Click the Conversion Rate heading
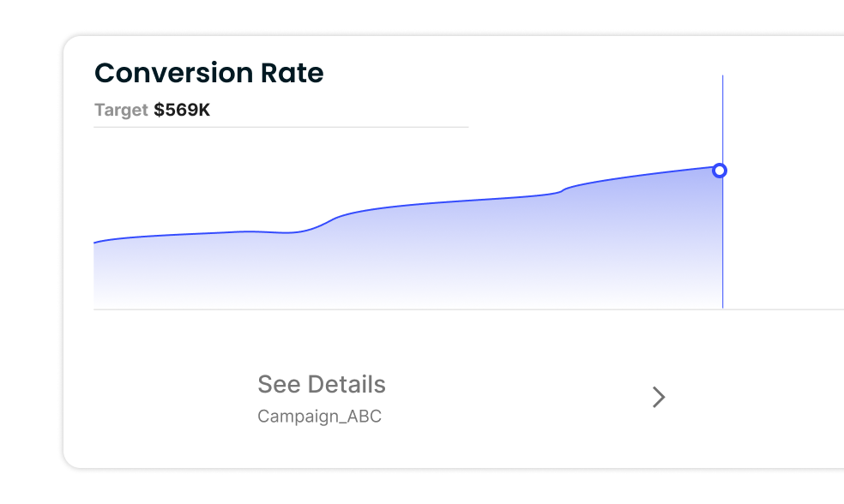 tap(208, 74)
